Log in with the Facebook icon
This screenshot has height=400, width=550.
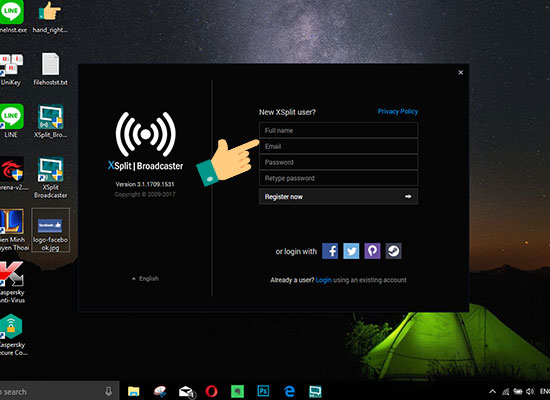[x=330, y=251]
